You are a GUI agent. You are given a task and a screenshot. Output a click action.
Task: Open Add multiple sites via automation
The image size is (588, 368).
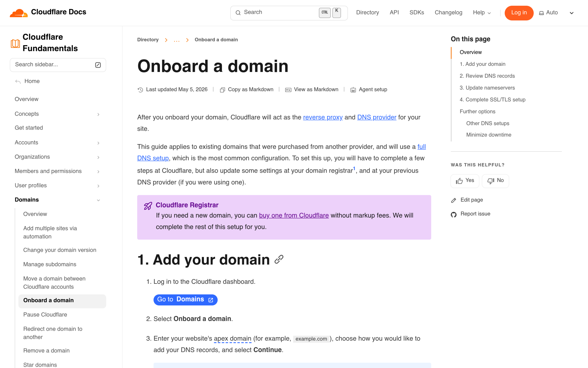point(50,233)
